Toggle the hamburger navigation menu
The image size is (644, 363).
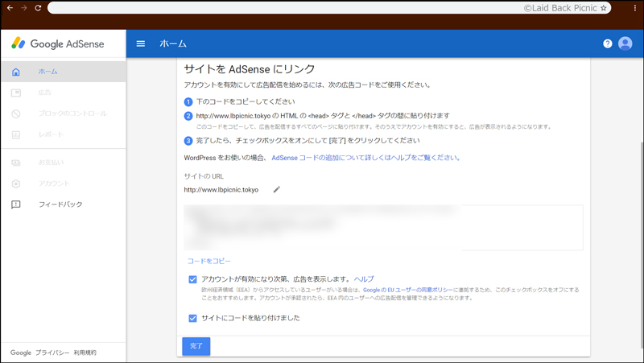[140, 43]
